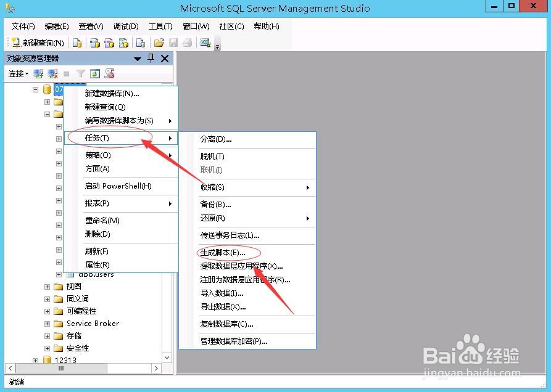Choose 复制数据库(C)... in the tasks submenu

pyautogui.click(x=247, y=324)
